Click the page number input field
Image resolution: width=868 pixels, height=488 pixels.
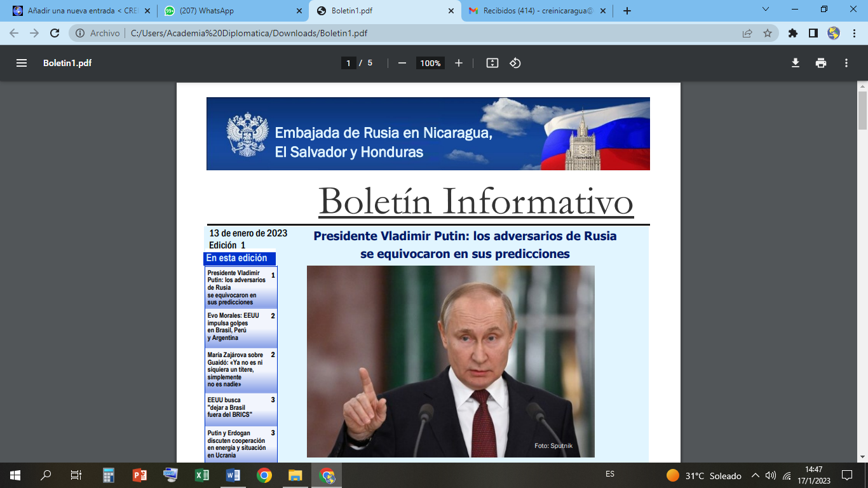tap(348, 63)
